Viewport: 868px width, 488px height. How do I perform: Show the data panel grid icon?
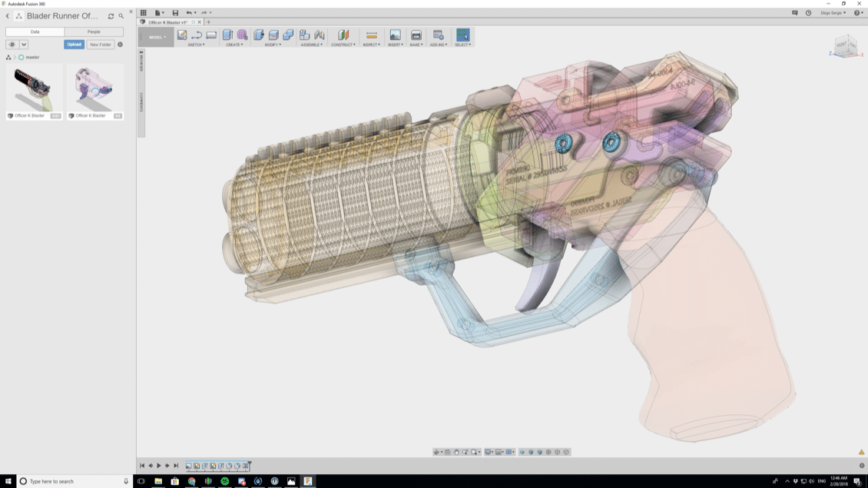pyautogui.click(x=144, y=13)
